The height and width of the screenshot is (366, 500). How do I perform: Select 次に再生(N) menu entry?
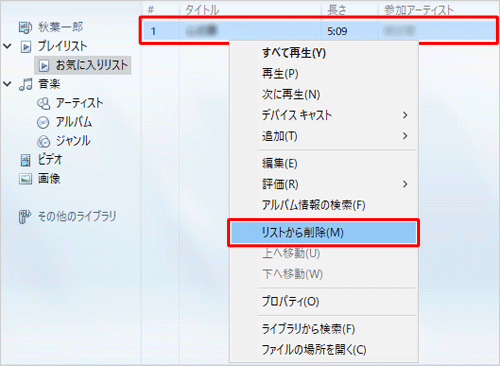pos(324,94)
